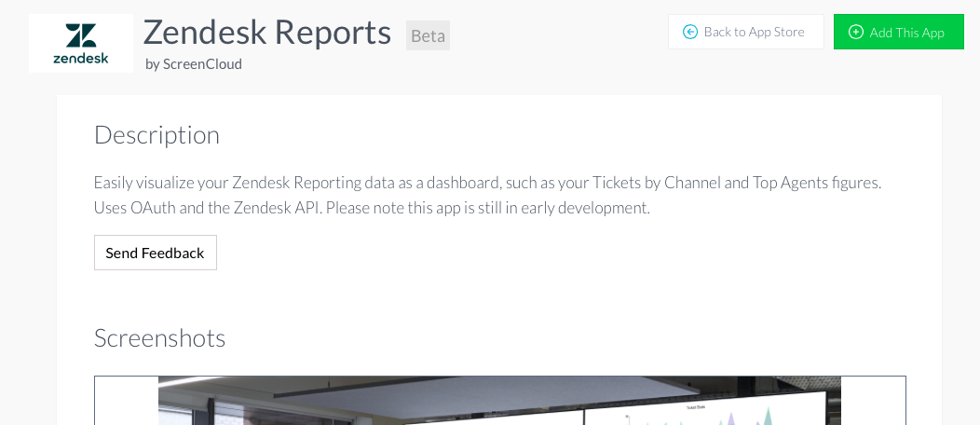The height and width of the screenshot is (425, 980).
Task: Click the plus circle icon on Add This App
Action: 855,32
